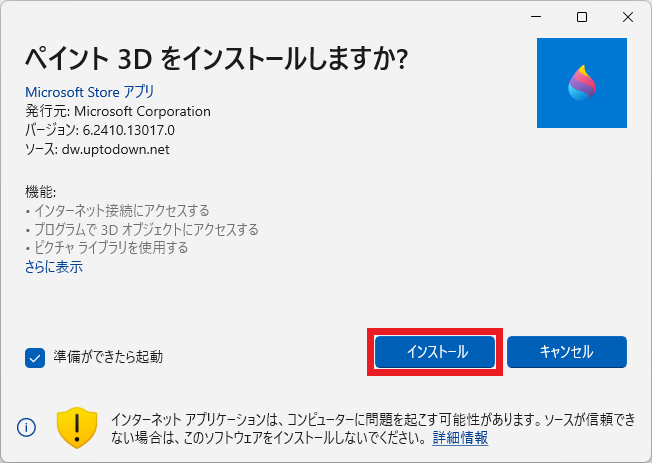Click the 準備ができたら起動 label text

pos(108,357)
